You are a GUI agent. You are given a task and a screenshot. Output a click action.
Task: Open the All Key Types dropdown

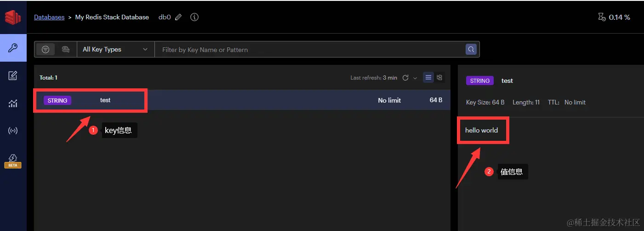115,49
